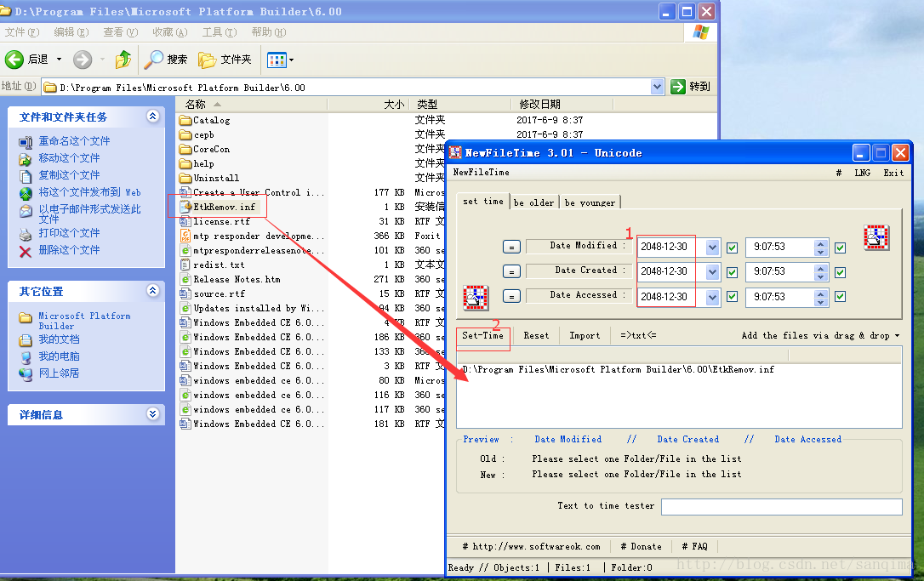Increase Date Accessed time with spinner
Viewport: 924px width, 581px height.
(x=821, y=293)
